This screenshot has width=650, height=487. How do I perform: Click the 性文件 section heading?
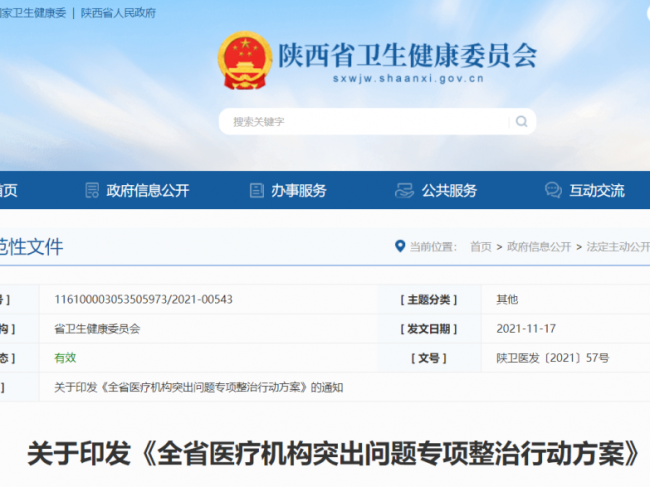(31, 247)
